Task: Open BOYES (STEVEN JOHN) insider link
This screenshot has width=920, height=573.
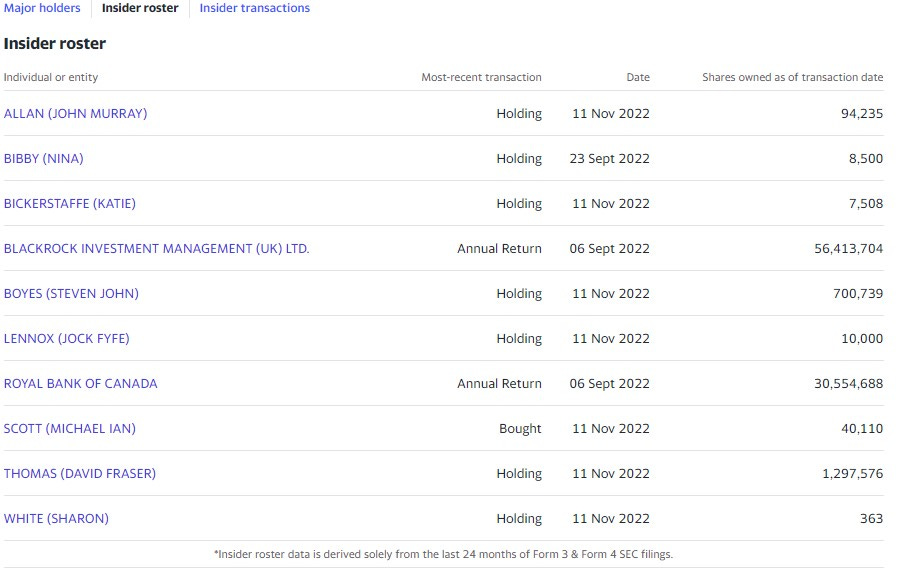Action: click(x=72, y=294)
